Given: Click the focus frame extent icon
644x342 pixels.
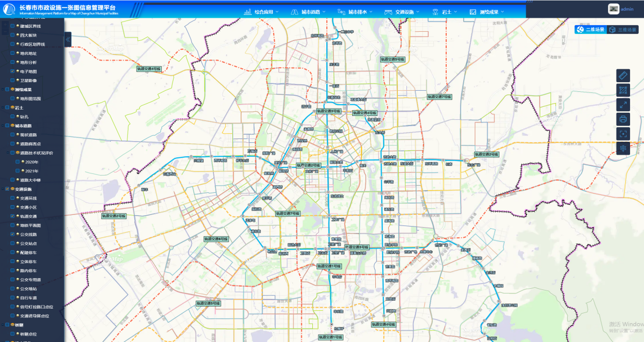Looking at the screenshot, I should [x=623, y=134].
